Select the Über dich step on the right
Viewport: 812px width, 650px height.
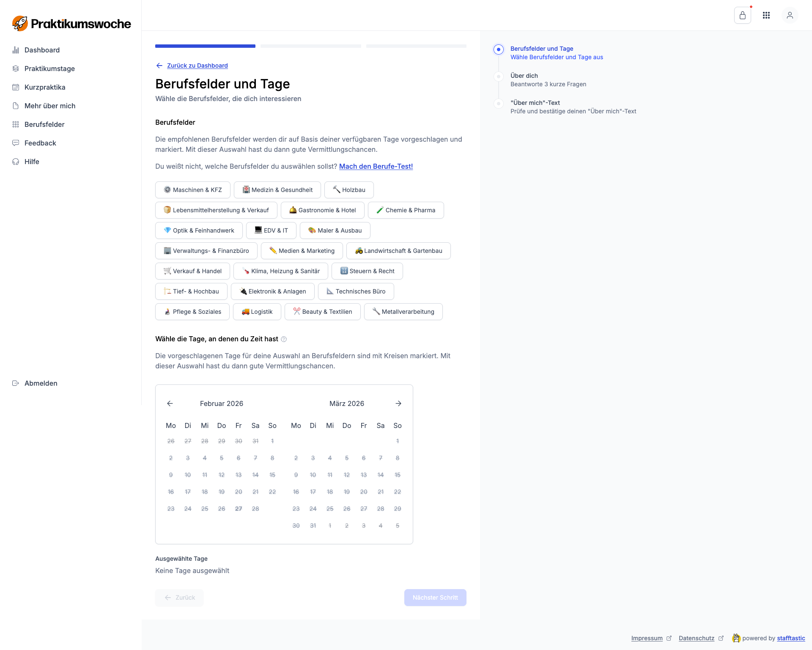(x=524, y=76)
